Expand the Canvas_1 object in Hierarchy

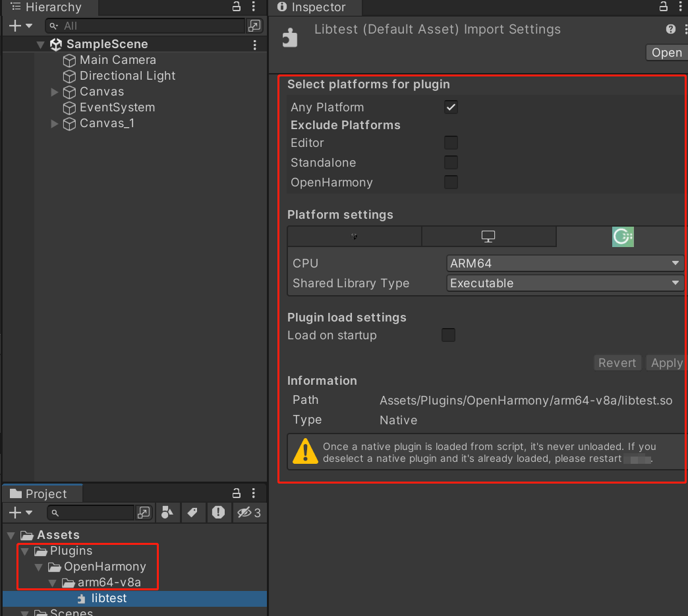pos(55,124)
